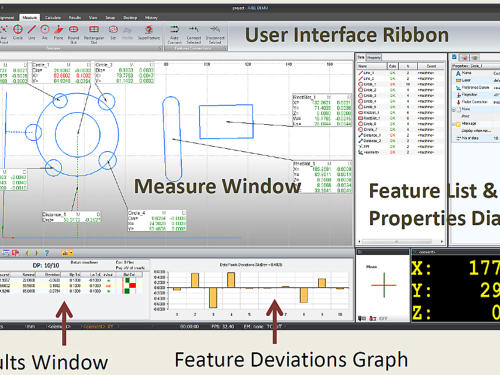Select the Rectangular Slot tool
The image size is (500, 375).
pyautogui.click(x=94, y=34)
